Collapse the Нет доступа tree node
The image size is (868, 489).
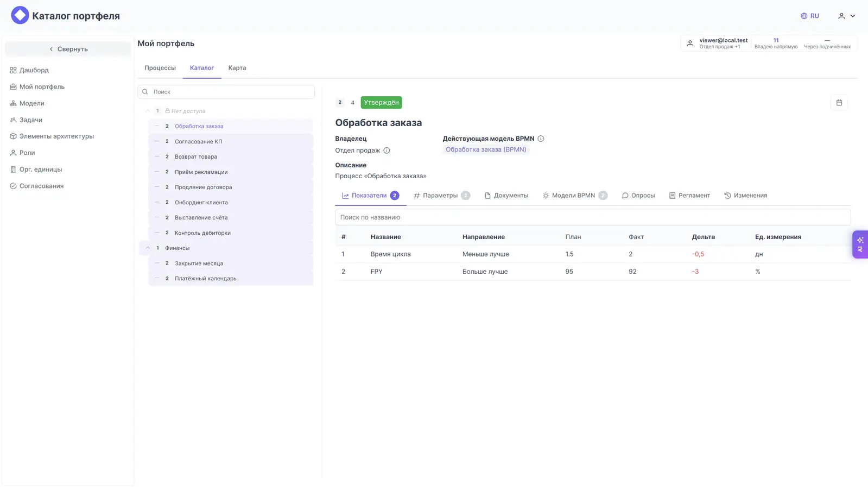pyautogui.click(x=148, y=111)
